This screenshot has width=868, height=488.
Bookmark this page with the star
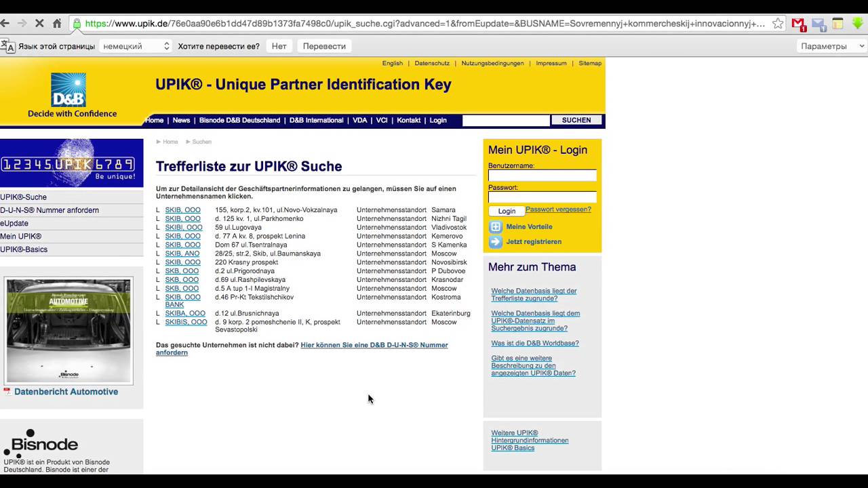coord(778,23)
